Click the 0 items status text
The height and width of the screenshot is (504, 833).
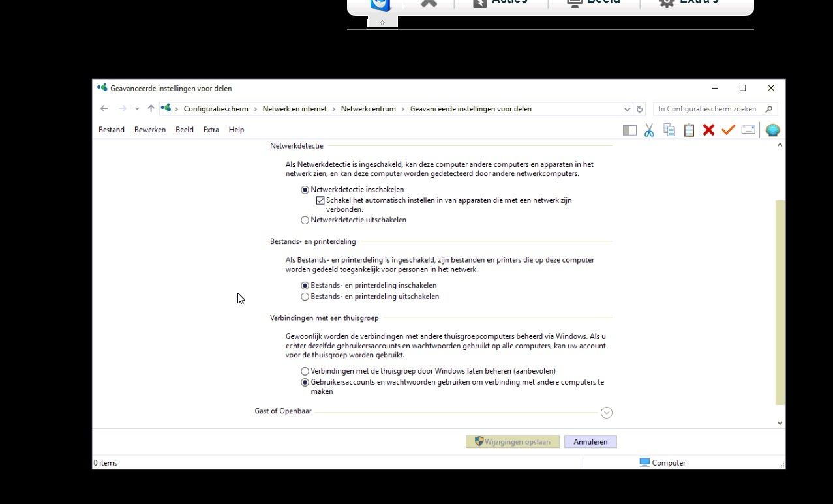(x=106, y=463)
